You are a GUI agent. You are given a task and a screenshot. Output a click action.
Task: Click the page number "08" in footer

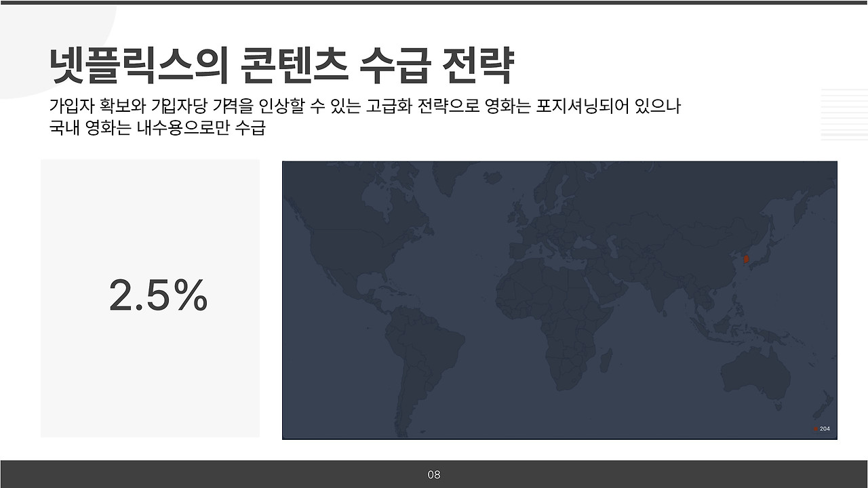pos(434,474)
